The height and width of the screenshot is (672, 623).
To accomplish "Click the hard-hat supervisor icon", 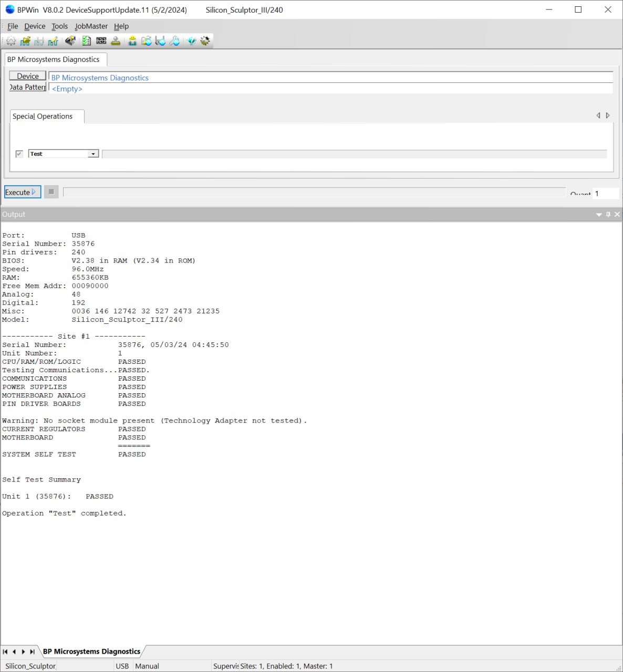I will 132,41.
